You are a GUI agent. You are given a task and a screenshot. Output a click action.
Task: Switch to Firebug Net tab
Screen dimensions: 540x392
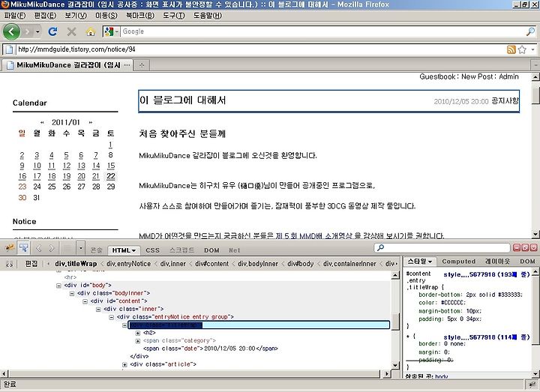[x=235, y=250]
